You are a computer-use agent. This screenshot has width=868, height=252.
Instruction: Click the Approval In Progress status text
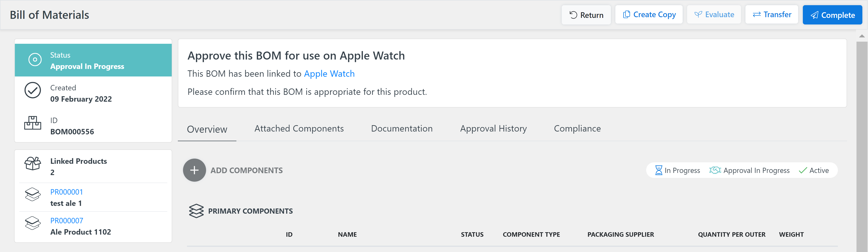pos(87,66)
